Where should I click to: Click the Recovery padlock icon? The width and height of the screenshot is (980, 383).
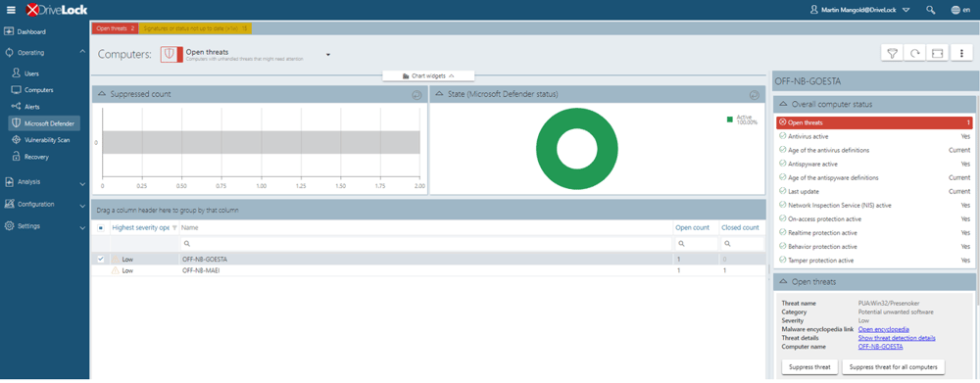pyautogui.click(x=17, y=157)
